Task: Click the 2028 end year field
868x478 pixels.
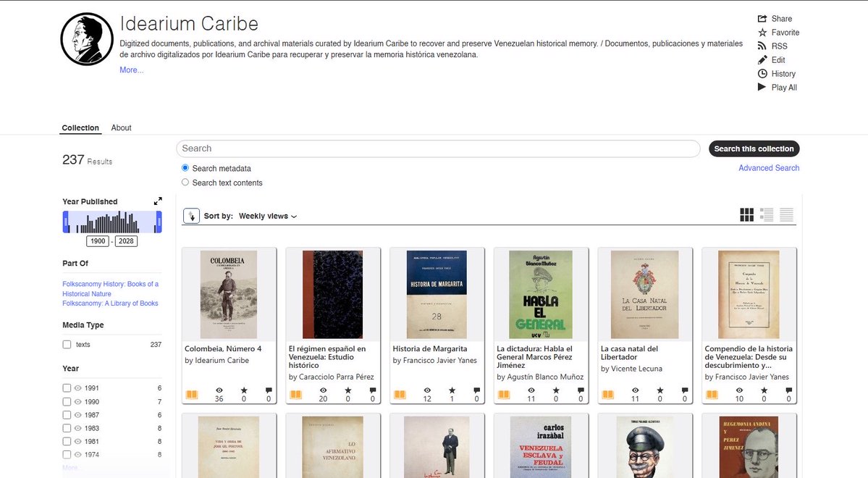Action: pos(126,241)
